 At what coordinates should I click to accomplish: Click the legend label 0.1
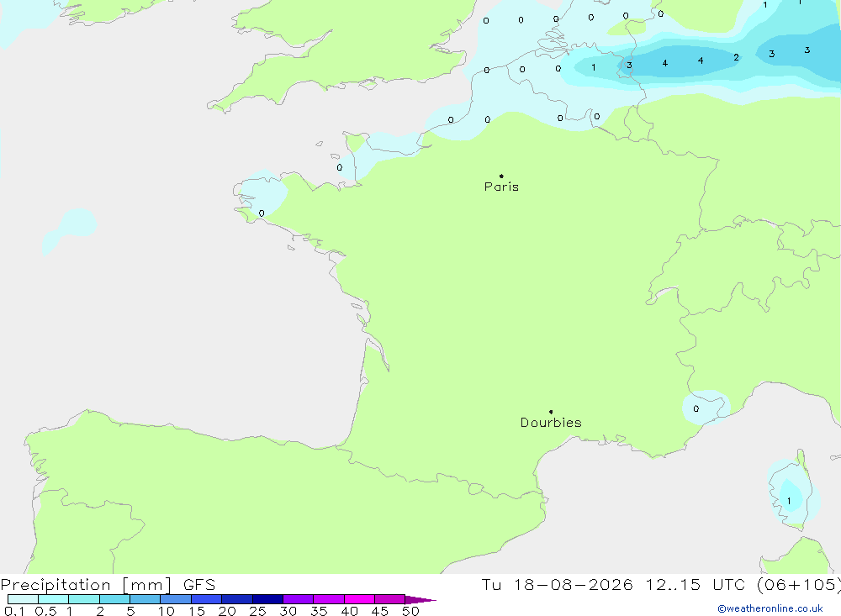click(x=14, y=611)
